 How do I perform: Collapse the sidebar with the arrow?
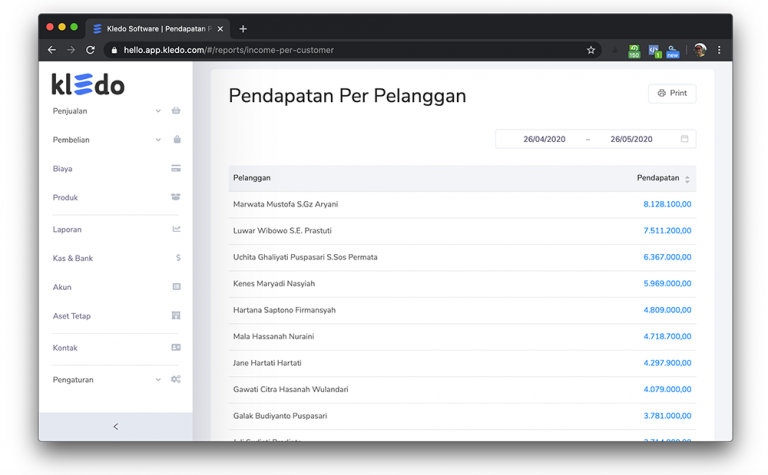[x=116, y=427]
